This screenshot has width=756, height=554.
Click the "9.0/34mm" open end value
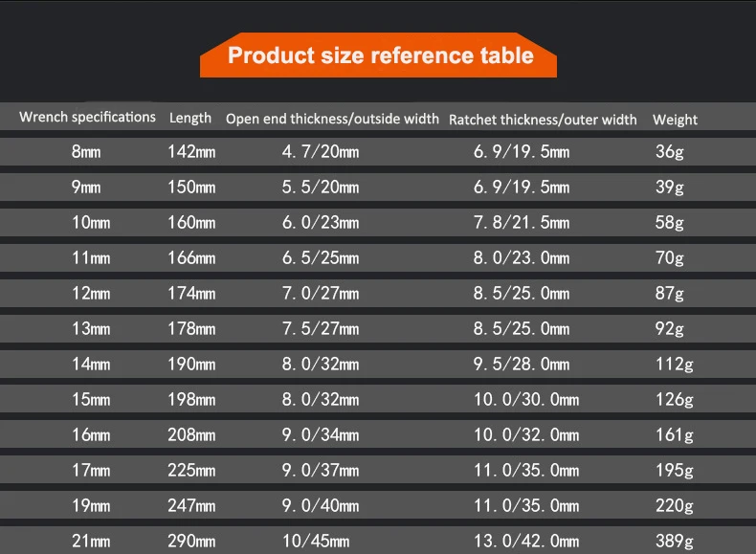coord(321,435)
